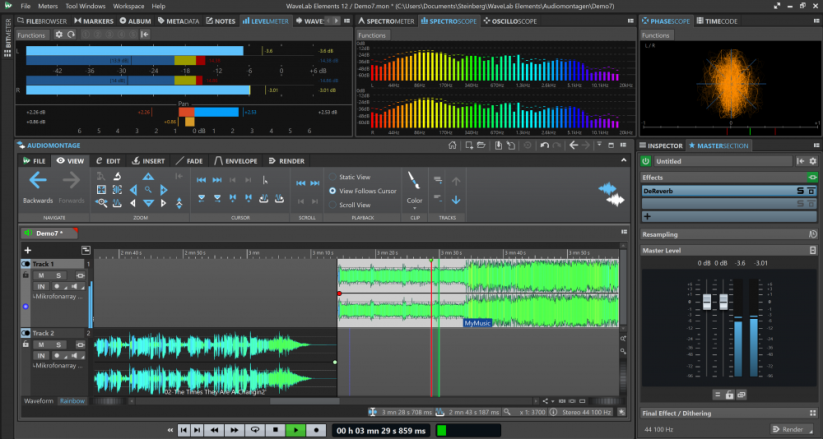
Task: Select the Scroll View radio button
Action: [x=332, y=205]
